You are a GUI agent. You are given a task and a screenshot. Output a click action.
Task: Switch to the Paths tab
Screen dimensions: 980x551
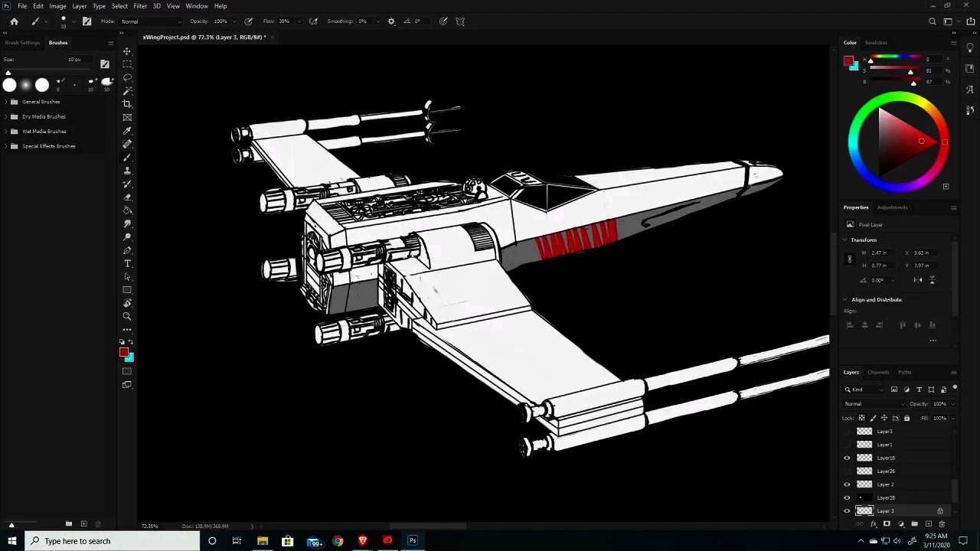[905, 373]
